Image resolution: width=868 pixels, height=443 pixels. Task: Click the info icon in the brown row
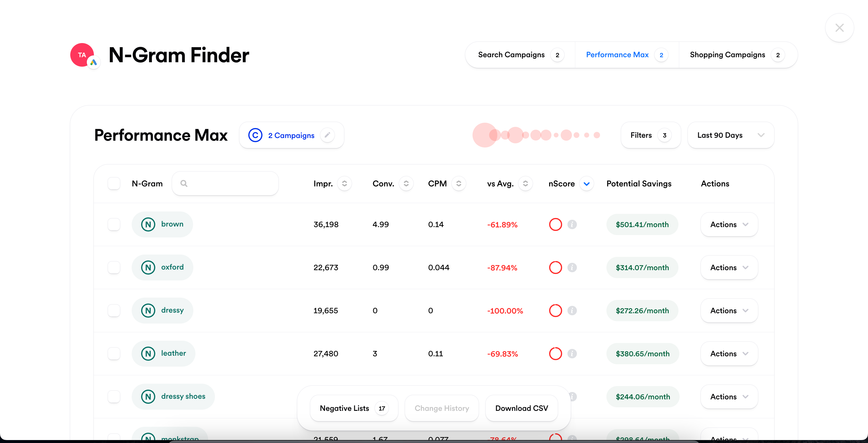coord(572,224)
